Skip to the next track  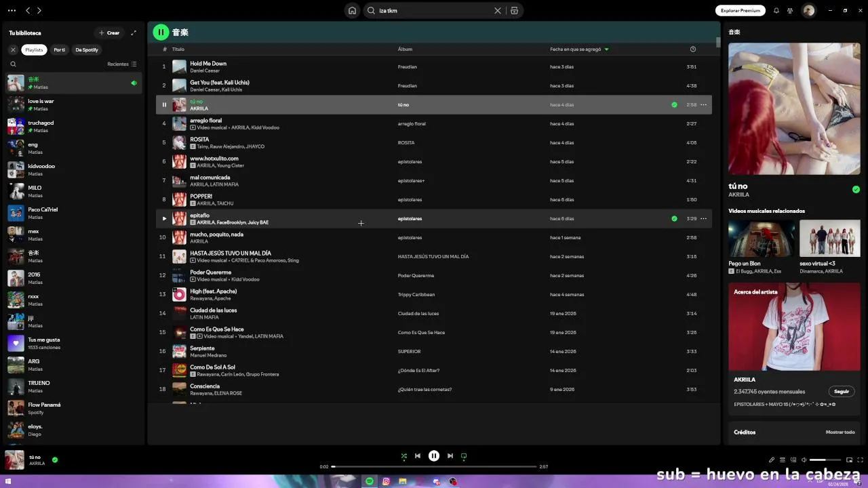(450, 456)
